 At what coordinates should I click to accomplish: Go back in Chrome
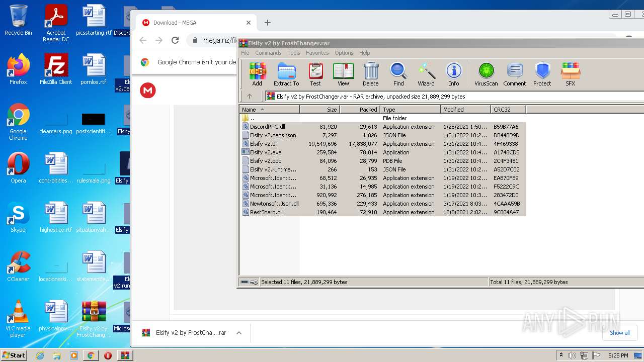coord(143,40)
